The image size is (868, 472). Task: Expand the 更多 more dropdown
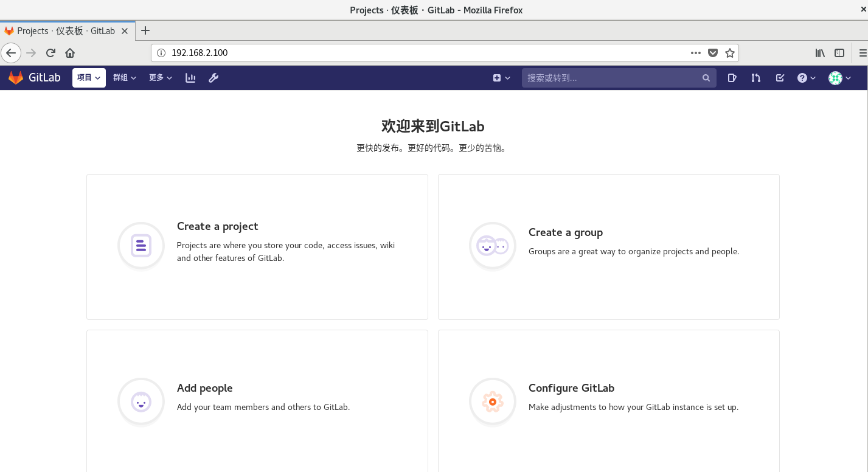pos(161,78)
